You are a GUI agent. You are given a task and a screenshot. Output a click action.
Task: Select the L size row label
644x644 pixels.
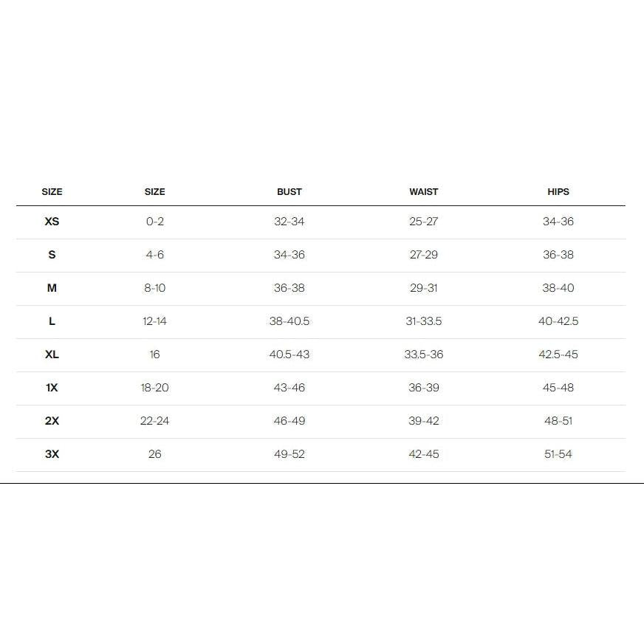52,321
